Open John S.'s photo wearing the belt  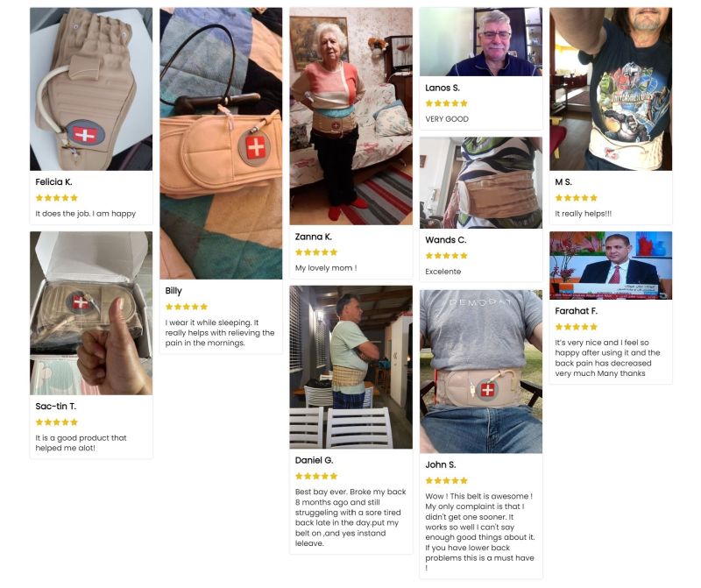click(481, 372)
